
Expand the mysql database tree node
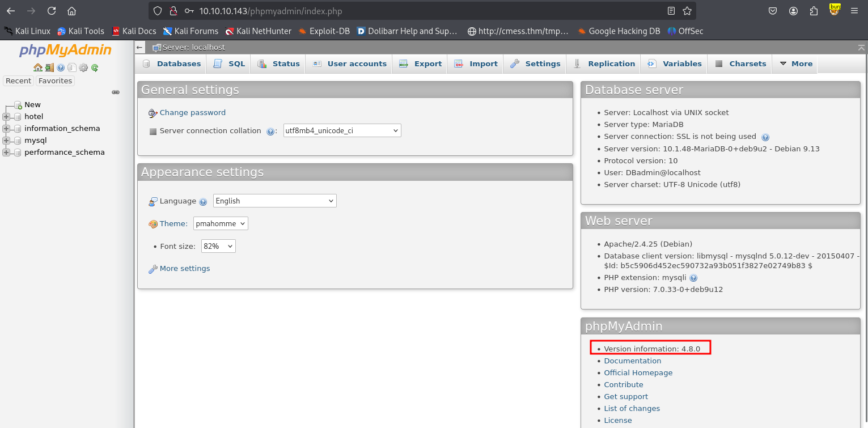pos(6,141)
